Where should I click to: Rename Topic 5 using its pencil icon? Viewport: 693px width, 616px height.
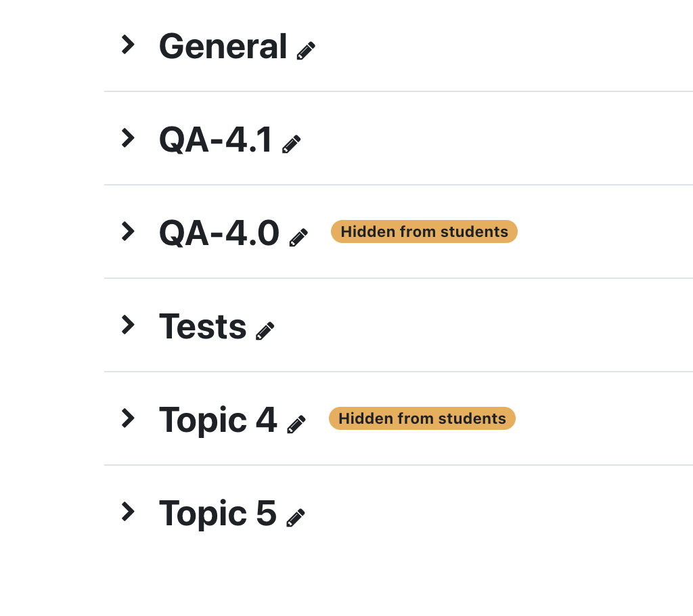click(296, 517)
